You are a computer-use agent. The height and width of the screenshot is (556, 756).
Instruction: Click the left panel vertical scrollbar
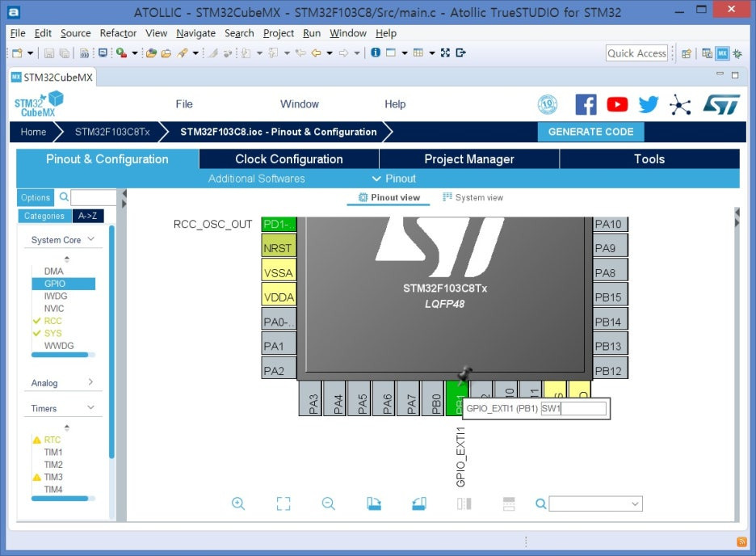coord(111,341)
